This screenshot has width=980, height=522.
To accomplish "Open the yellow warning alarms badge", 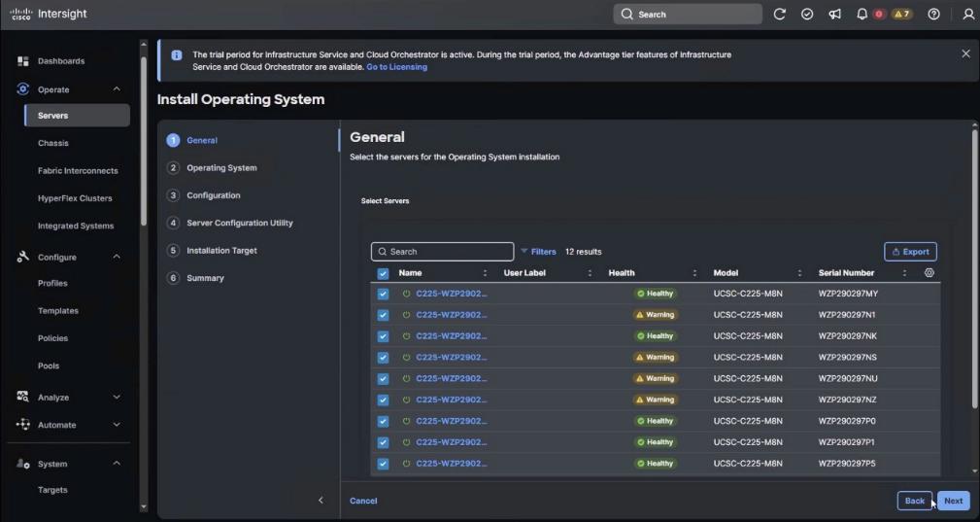I will [x=902, y=15].
